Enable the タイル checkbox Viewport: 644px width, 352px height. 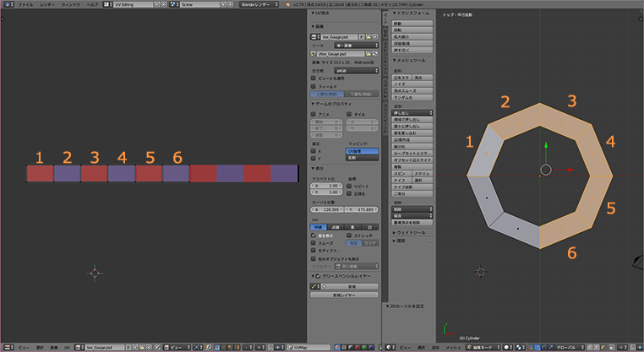pos(349,114)
